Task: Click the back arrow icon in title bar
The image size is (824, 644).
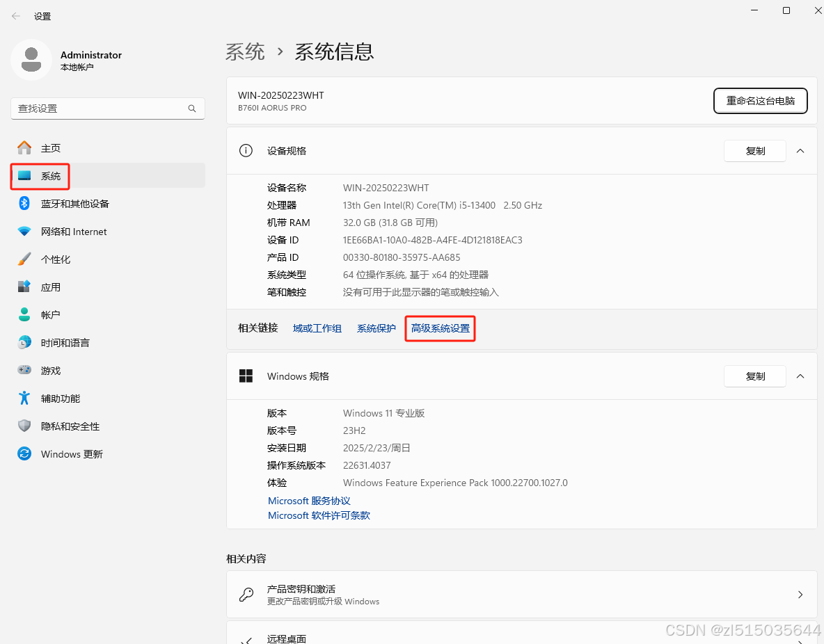Action: [16, 16]
